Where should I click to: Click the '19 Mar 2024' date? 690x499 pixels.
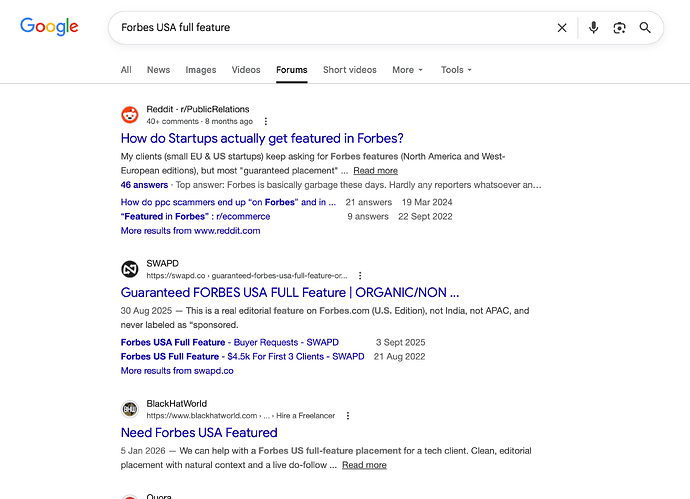click(x=427, y=202)
